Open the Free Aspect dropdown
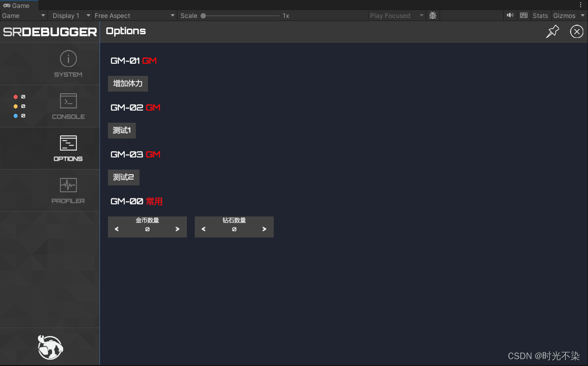The image size is (588, 366). pyautogui.click(x=134, y=15)
